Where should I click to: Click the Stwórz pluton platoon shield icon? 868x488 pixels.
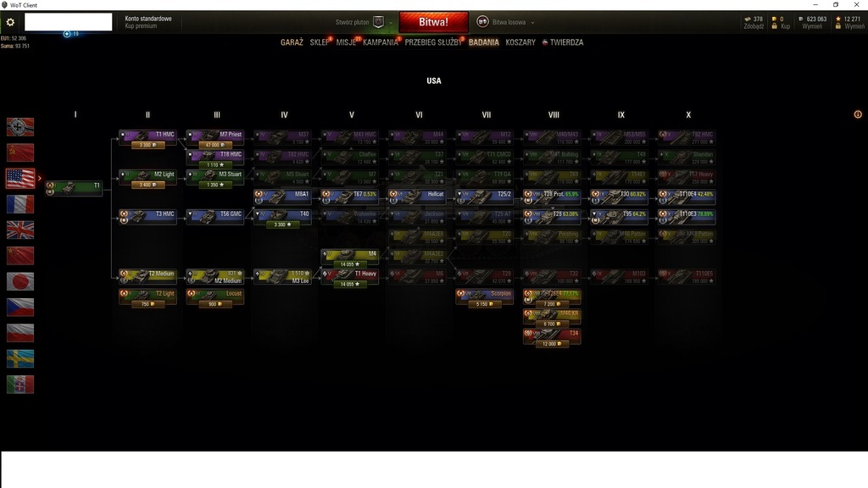379,22
